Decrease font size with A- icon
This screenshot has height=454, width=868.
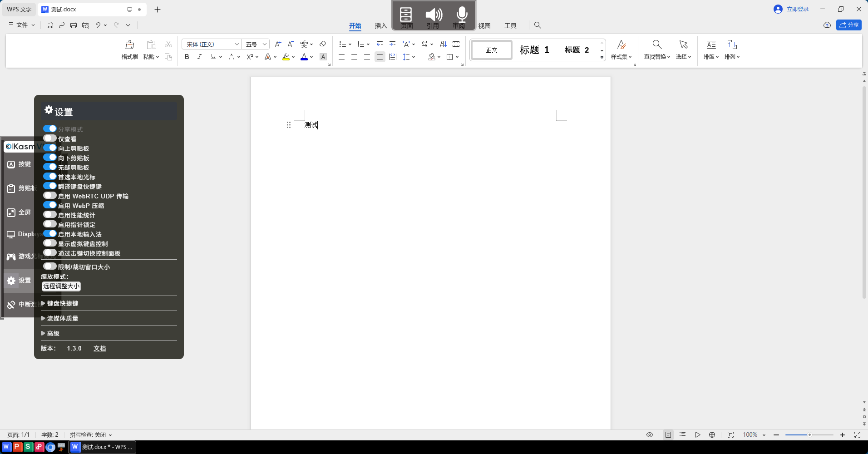click(291, 44)
